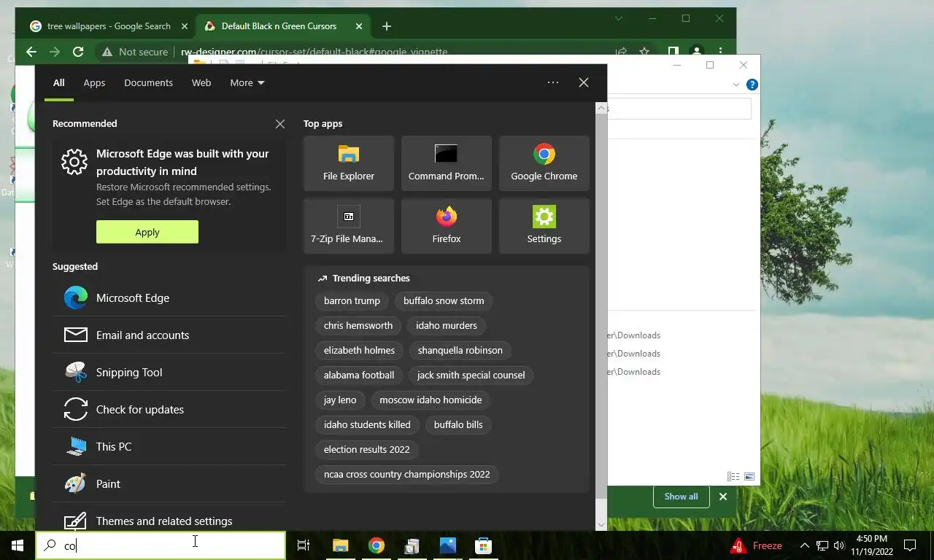
Task: Search trending barron trump
Action: [x=352, y=300]
